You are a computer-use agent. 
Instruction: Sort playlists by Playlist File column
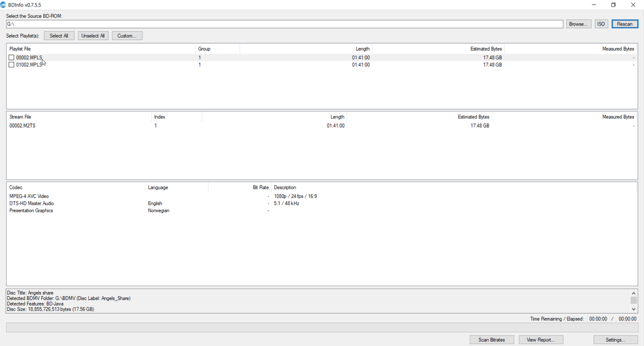point(101,49)
